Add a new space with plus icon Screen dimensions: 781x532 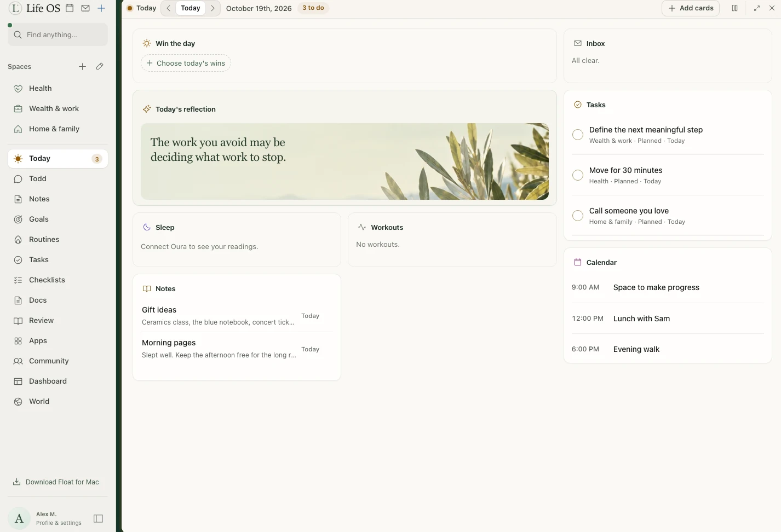point(82,66)
